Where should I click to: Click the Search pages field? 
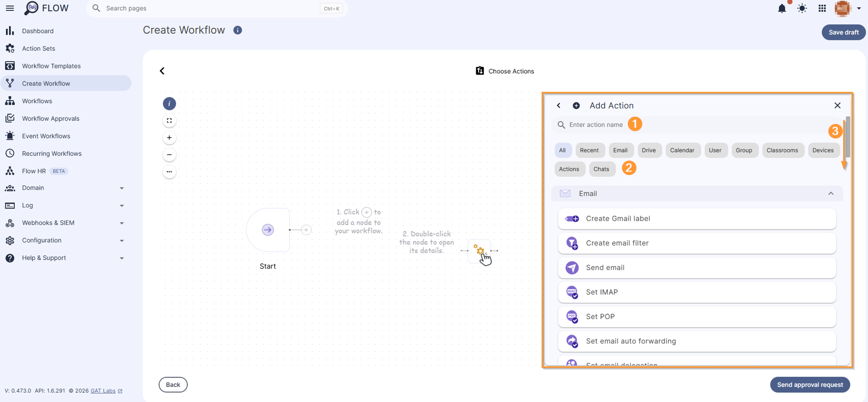(217, 8)
